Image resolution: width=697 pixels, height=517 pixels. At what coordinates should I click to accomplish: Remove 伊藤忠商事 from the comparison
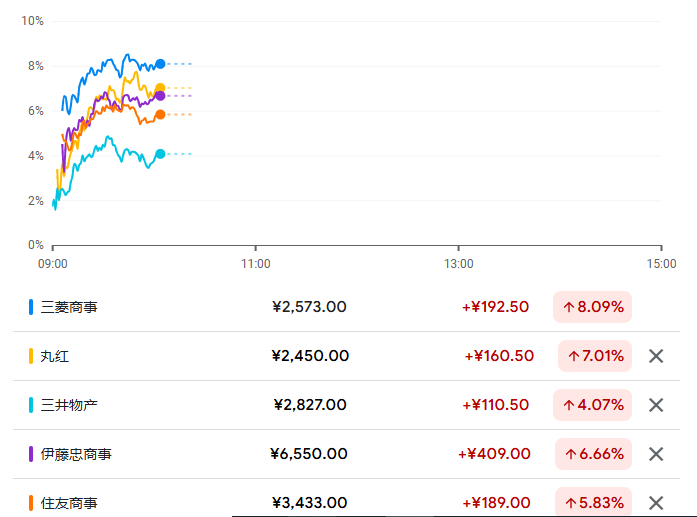pos(656,454)
